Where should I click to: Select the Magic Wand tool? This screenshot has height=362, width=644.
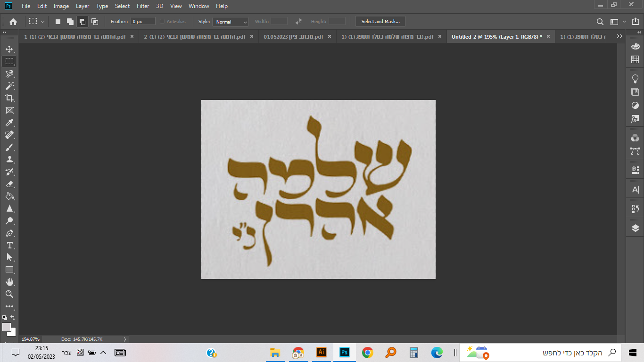(x=9, y=86)
